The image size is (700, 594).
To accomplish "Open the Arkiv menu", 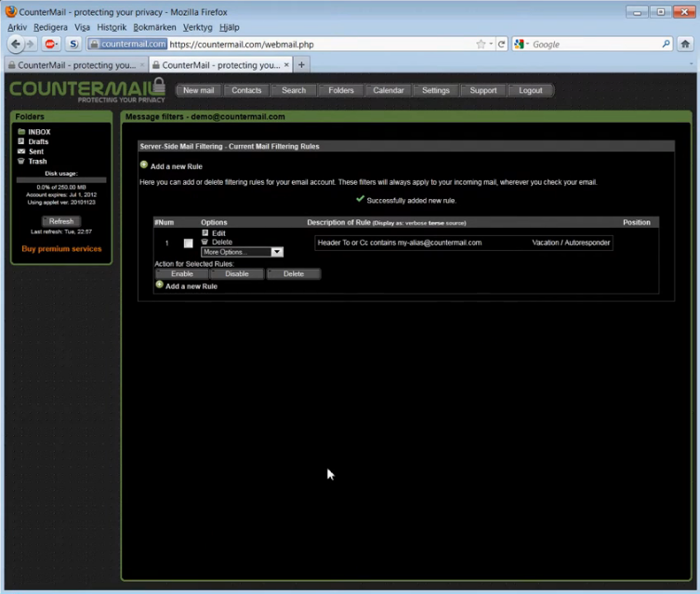I will (x=17, y=27).
